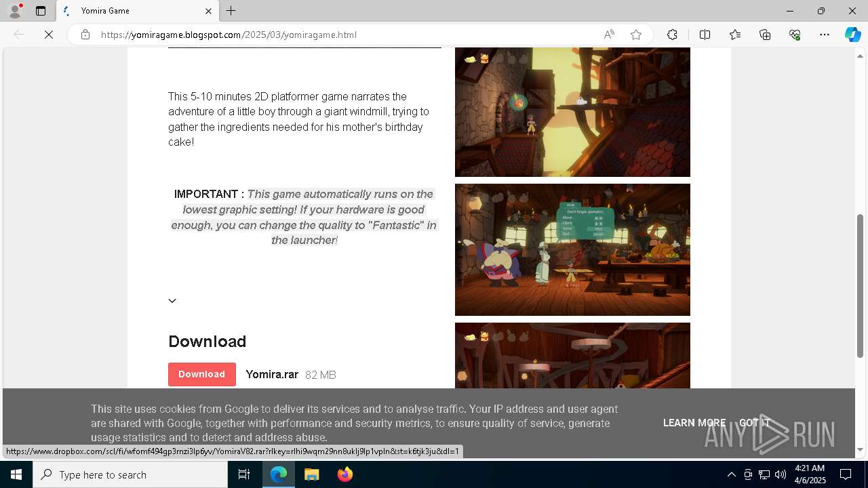Open the Collections icon
Viewport: 868px width, 488px height.
tap(765, 35)
